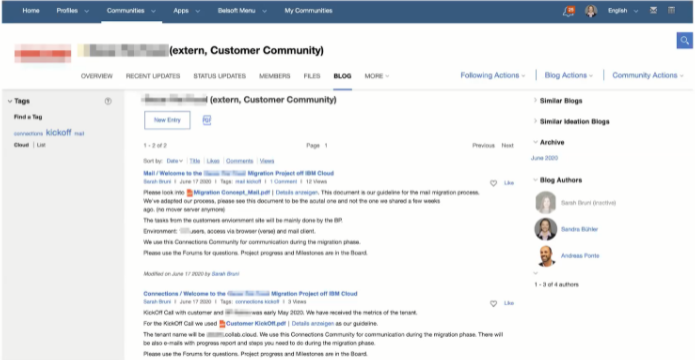Click Details anzeigen next to Customer KickOff.pdf
Image resolution: width=695 pixels, height=360 pixels.
tap(313, 324)
